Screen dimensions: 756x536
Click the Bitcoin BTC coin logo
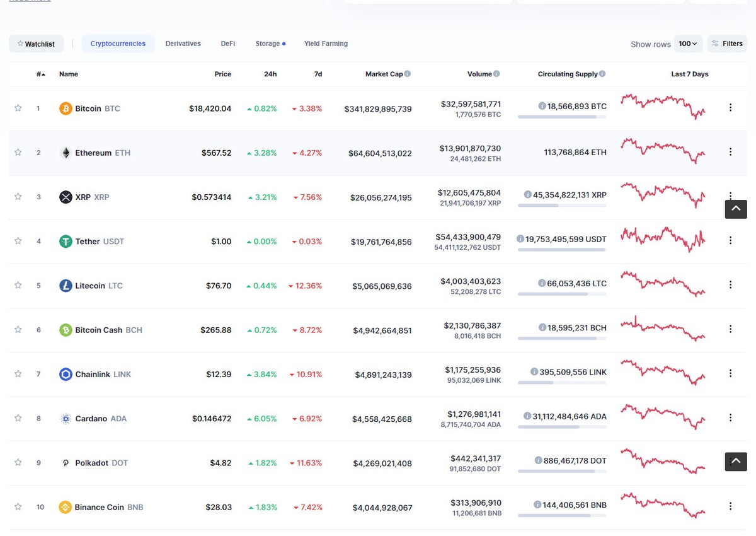pyautogui.click(x=65, y=108)
